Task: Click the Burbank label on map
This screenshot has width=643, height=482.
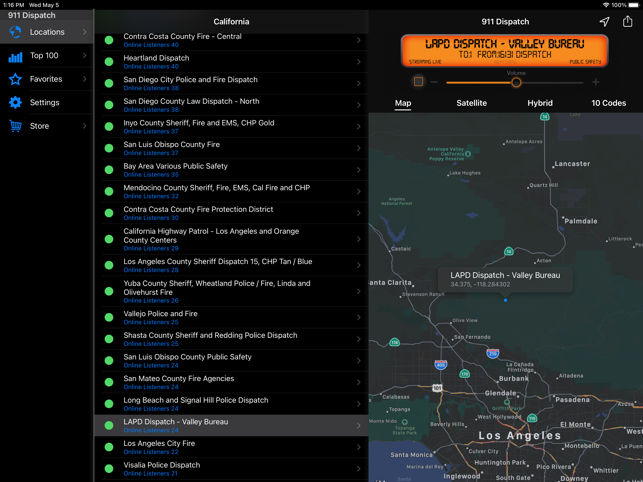Action: (513, 378)
